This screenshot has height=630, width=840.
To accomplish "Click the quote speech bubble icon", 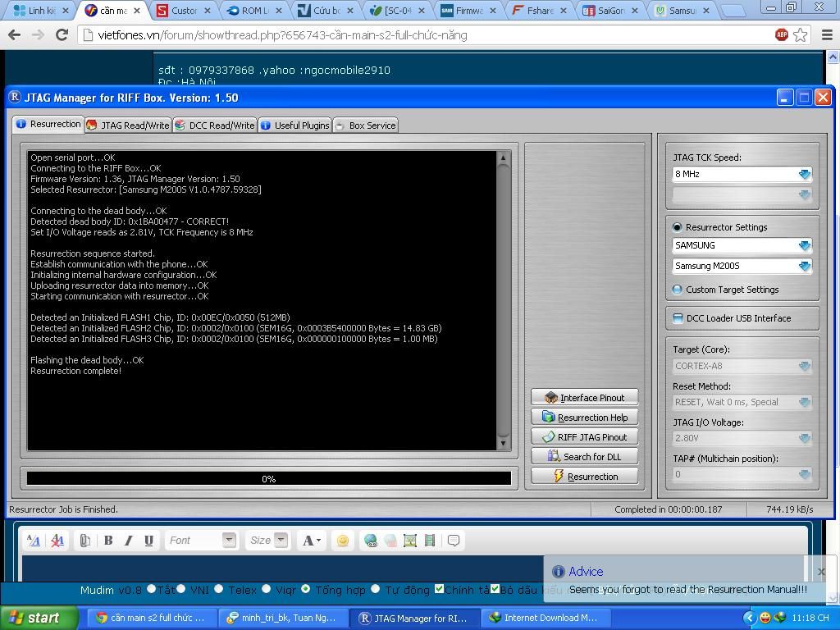I will tap(453, 541).
